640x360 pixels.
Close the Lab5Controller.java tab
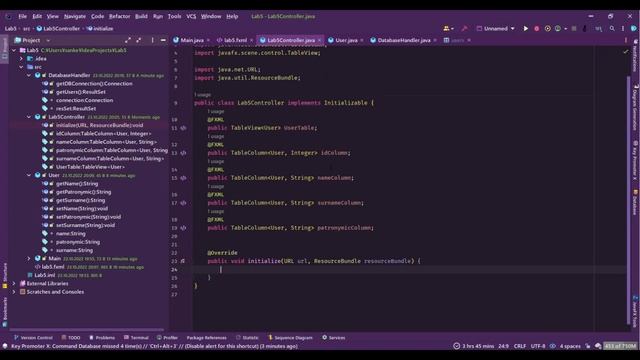point(319,40)
